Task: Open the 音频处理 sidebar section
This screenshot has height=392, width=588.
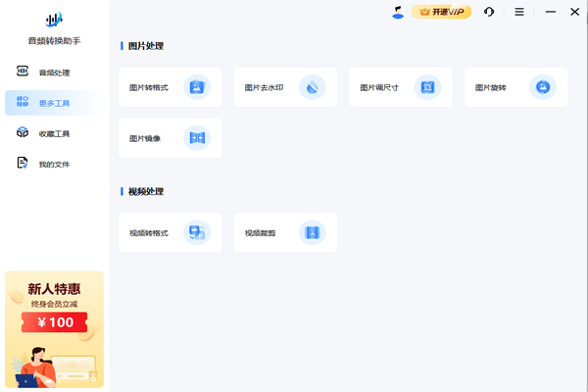Action: 53,73
